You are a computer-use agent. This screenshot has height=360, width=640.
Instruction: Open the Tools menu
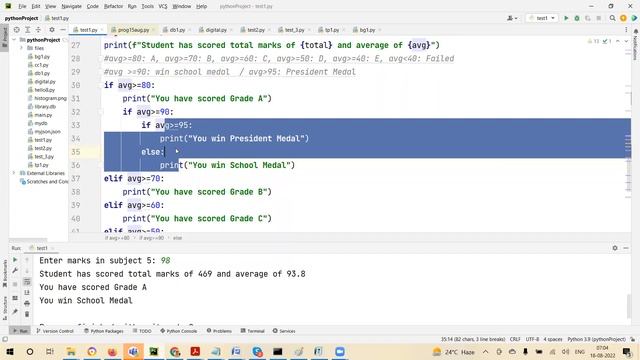click(x=147, y=6)
